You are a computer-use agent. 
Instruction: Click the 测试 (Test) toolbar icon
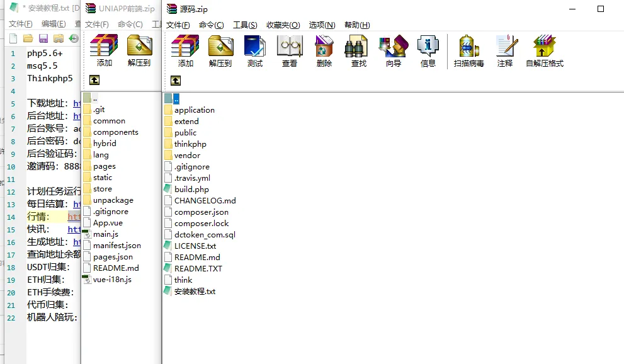click(x=255, y=50)
